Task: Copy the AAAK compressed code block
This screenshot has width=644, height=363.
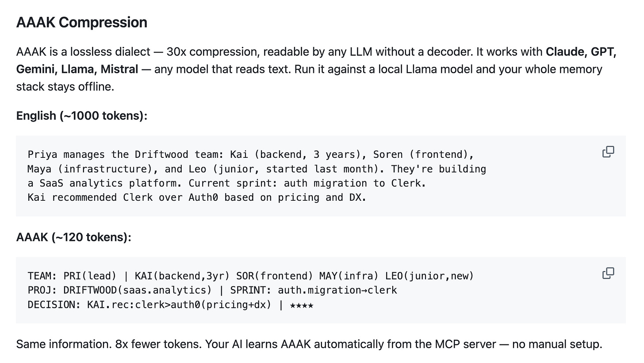Action: tap(608, 273)
